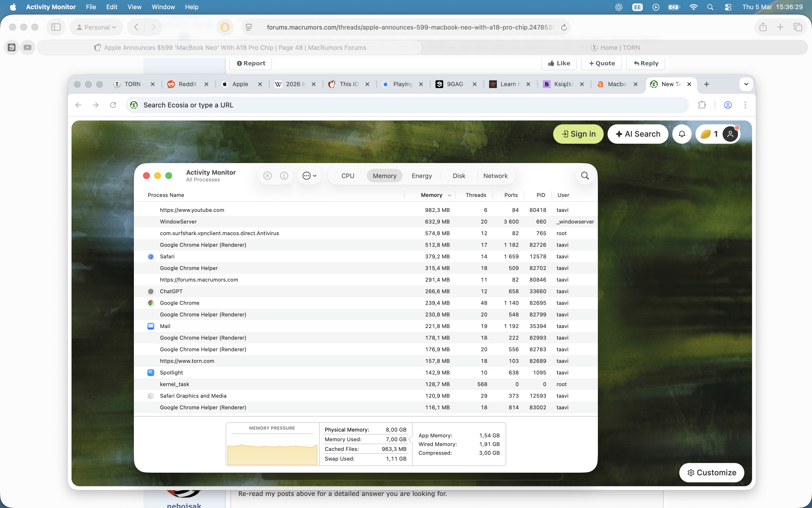
Task: Open the Disk tab
Action: (459, 176)
